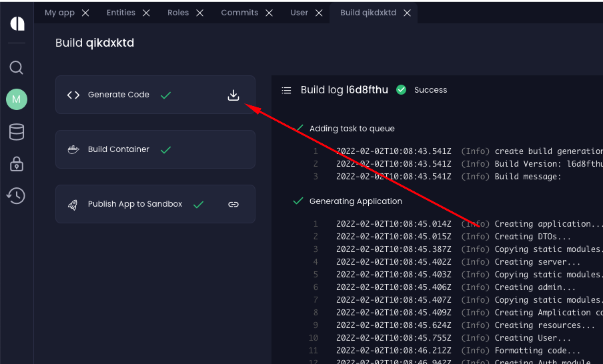Open search from the sidebar magnifier icon

pos(16,67)
